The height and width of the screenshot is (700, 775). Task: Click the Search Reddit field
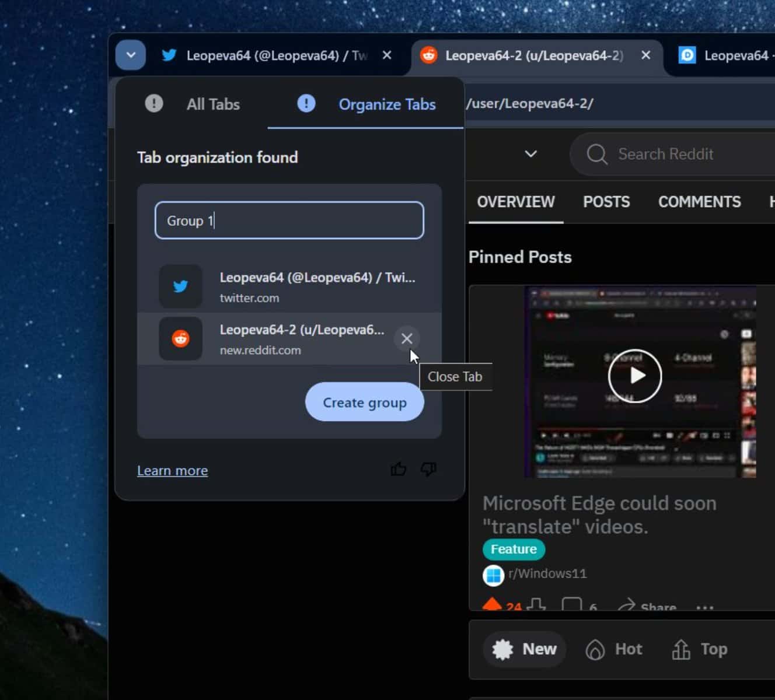pyautogui.click(x=672, y=154)
